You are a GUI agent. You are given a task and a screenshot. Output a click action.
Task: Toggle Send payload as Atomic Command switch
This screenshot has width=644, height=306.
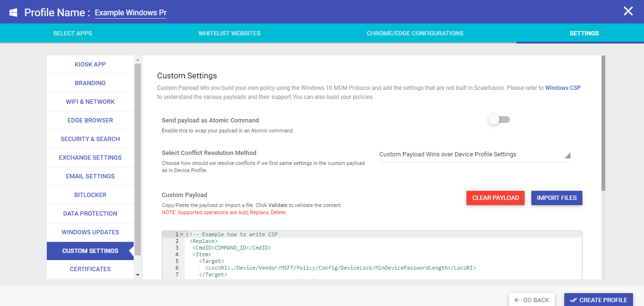click(x=499, y=120)
